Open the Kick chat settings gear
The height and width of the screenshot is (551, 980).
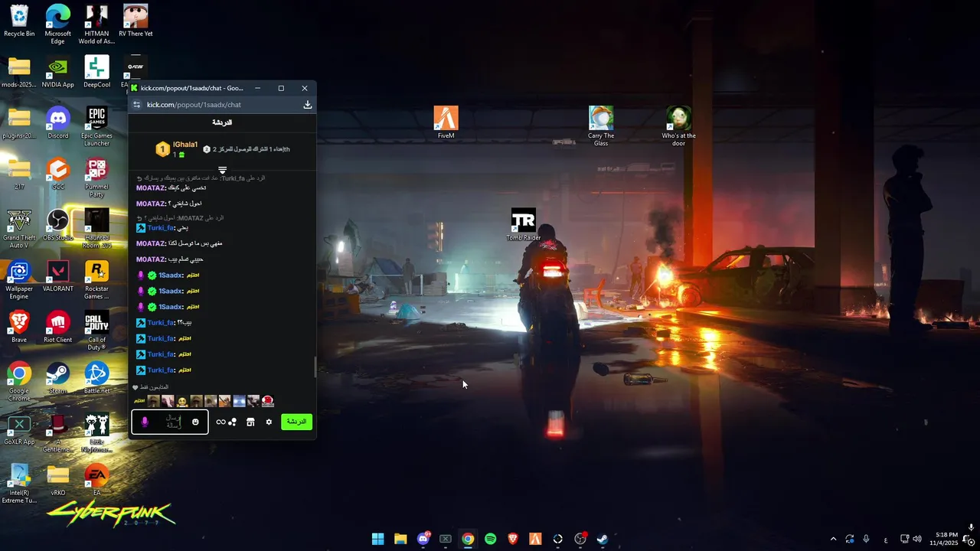click(x=269, y=422)
